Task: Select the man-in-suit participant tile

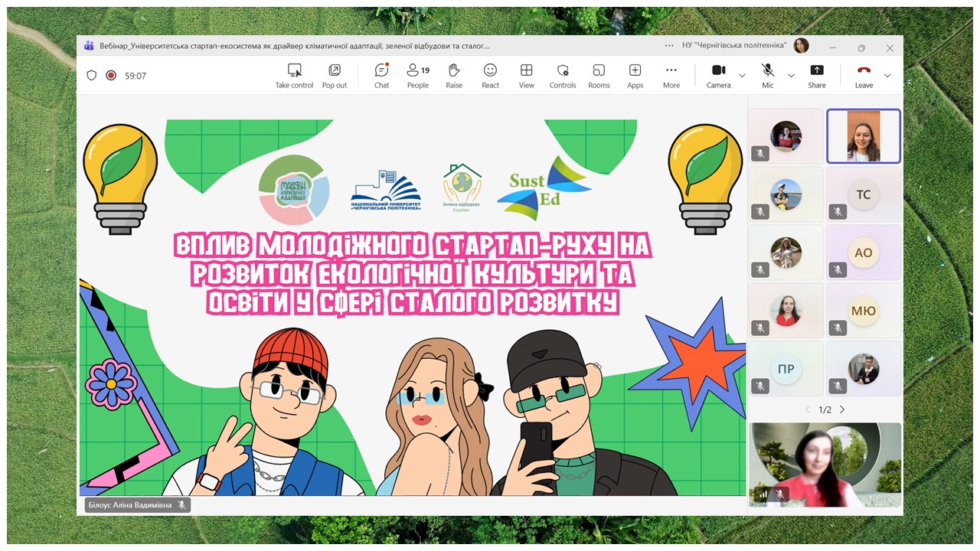Action: pyautogui.click(x=864, y=369)
